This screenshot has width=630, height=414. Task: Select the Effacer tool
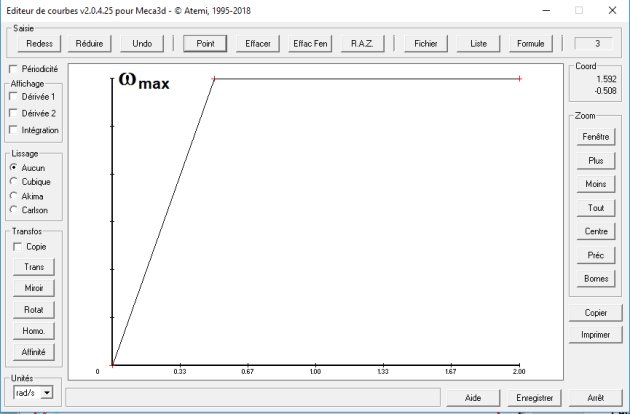point(258,43)
